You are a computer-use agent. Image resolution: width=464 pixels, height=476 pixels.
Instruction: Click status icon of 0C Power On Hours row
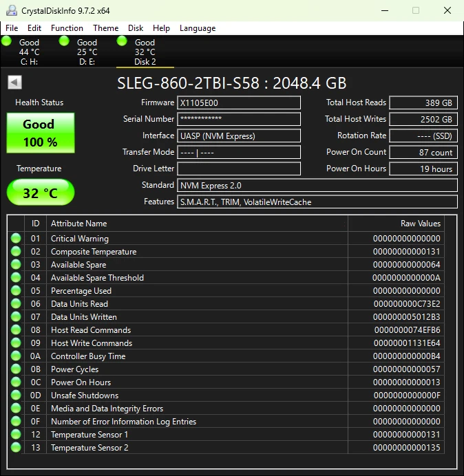pos(16,382)
